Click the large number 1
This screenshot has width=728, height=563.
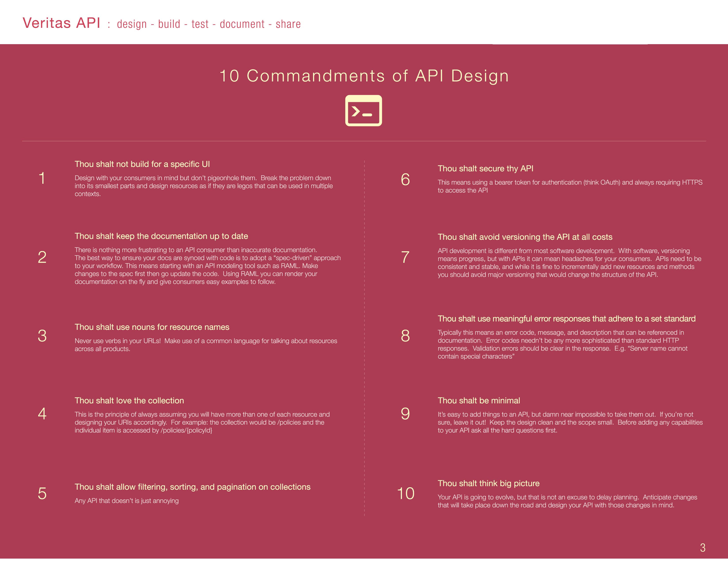[42, 178]
